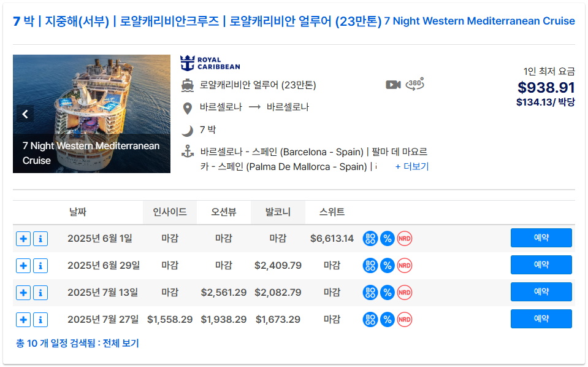This screenshot has width=588, height=367.
Task: Select the $1,558.29 inside price
Action: tap(170, 320)
